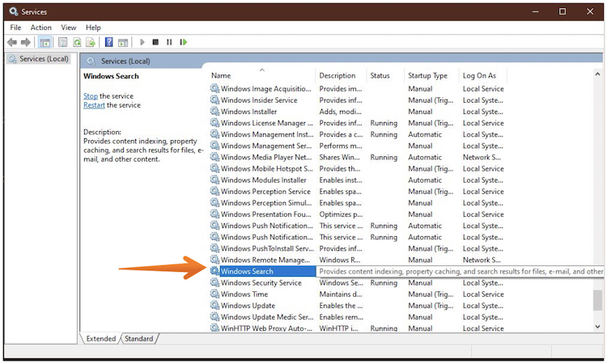This screenshot has height=364, width=607.
Task: Select the Windows Update service row
Action: click(x=248, y=306)
